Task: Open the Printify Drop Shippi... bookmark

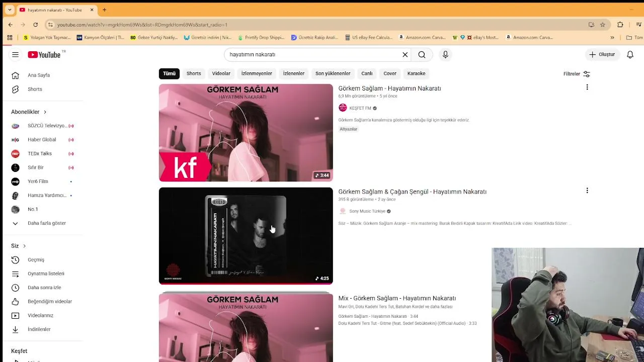Action: (x=261, y=37)
